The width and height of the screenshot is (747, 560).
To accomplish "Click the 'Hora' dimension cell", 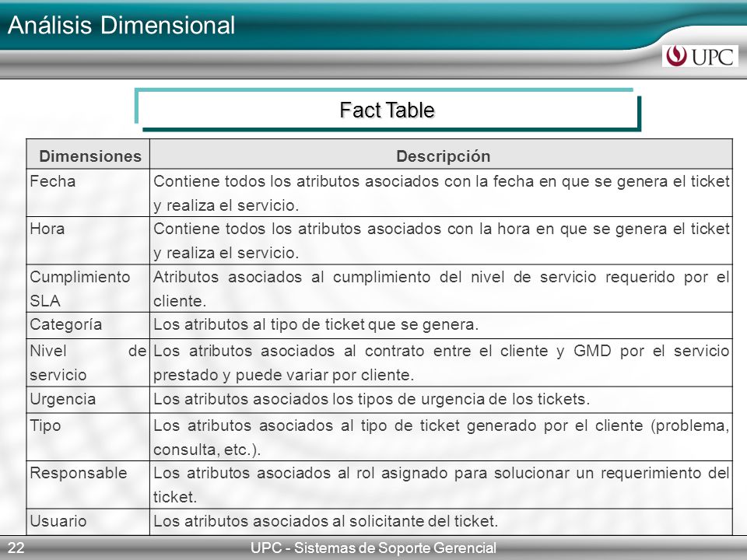I will point(88,240).
